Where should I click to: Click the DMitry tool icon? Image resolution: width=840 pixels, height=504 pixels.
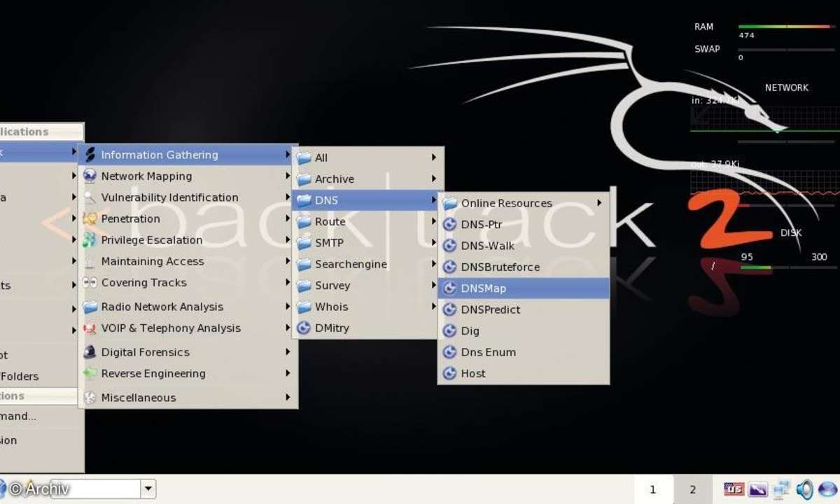[x=304, y=328]
